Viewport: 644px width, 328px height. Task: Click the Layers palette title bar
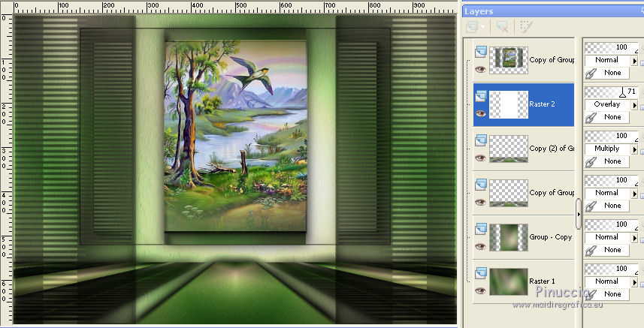553,11
